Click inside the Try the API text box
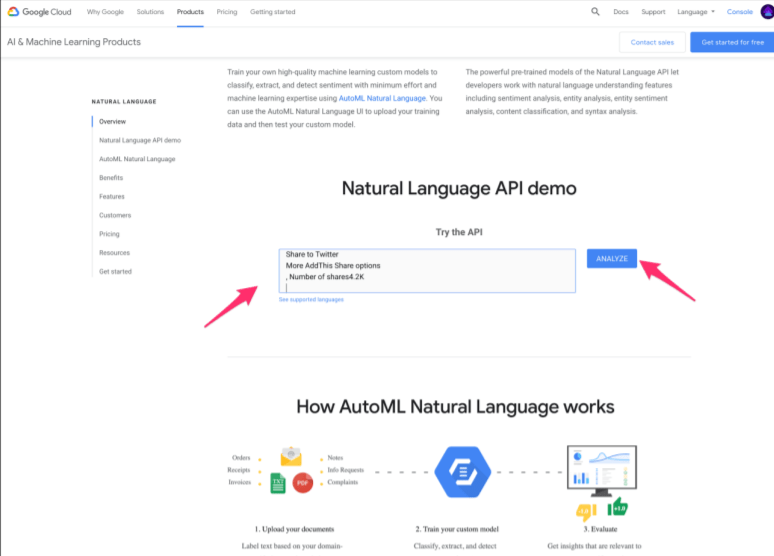 click(427, 271)
